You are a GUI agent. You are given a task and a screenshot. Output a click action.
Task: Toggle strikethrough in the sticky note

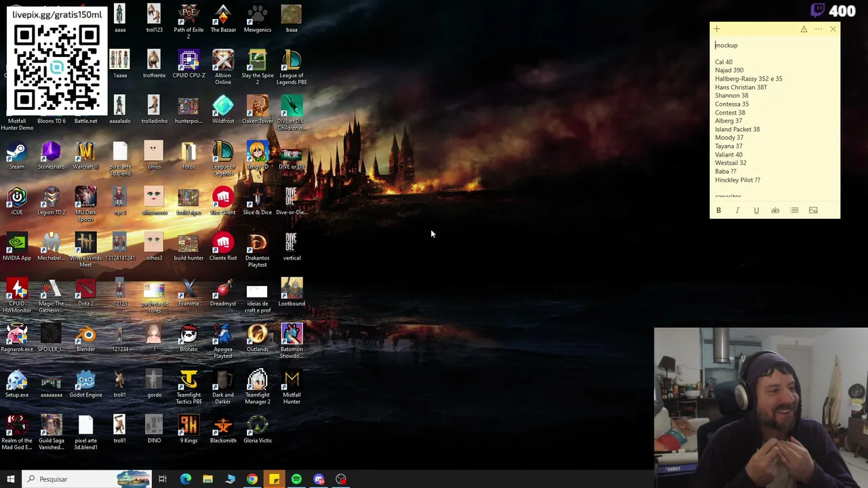775,210
